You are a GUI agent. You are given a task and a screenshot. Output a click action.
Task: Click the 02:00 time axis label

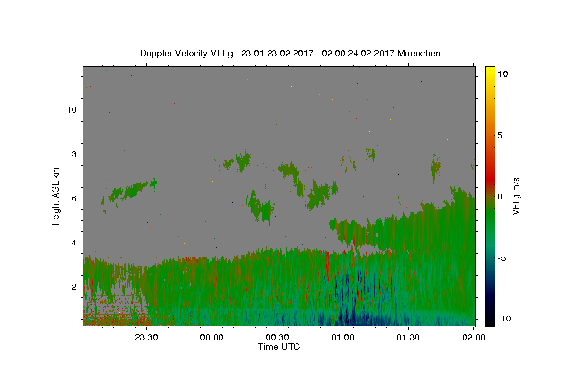pyautogui.click(x=474, y=337)
